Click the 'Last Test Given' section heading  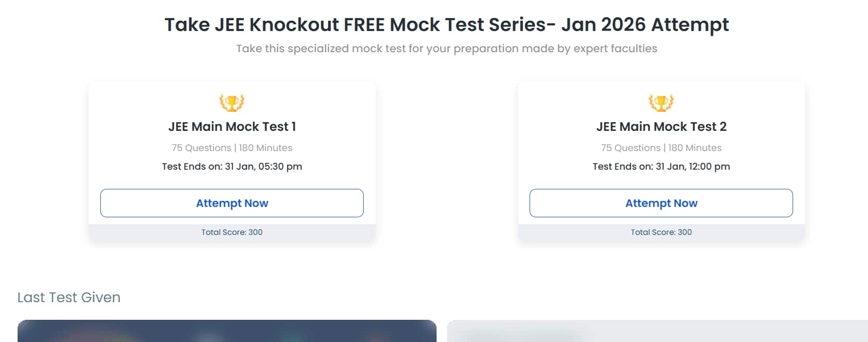pyautogui.click(x=69, y=298)
